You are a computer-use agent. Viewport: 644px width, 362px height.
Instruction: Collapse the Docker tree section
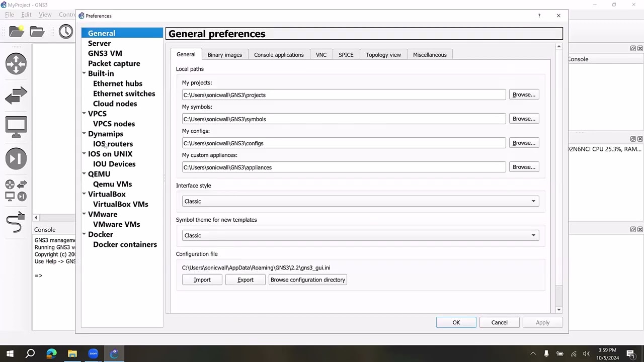84,234
